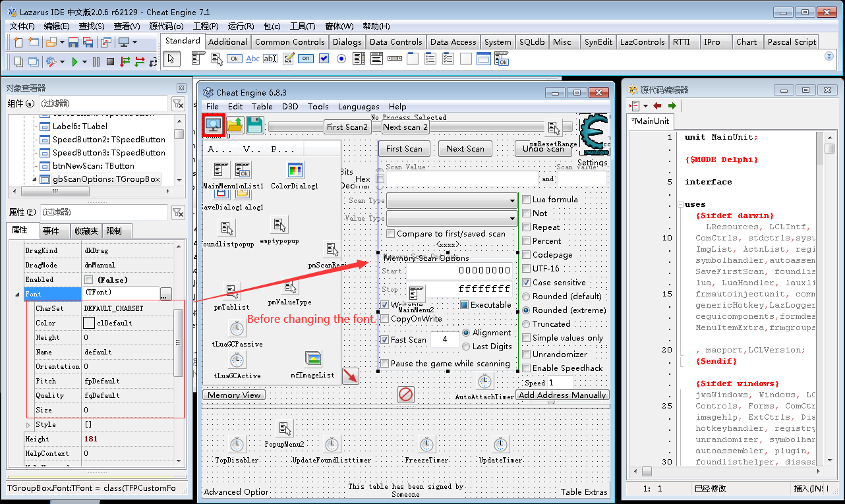Click the Color property swatch clDefault
This screenshot has height=504, width=845.
[x=89, y=323]
